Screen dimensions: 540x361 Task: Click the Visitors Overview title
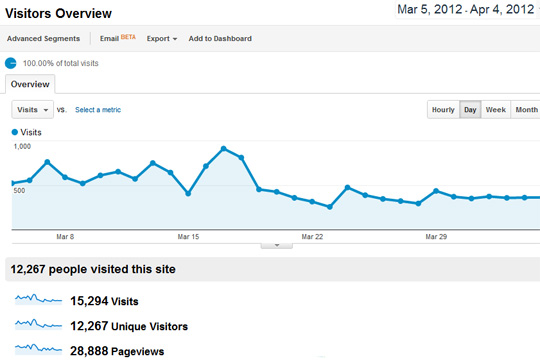(59, 13)
